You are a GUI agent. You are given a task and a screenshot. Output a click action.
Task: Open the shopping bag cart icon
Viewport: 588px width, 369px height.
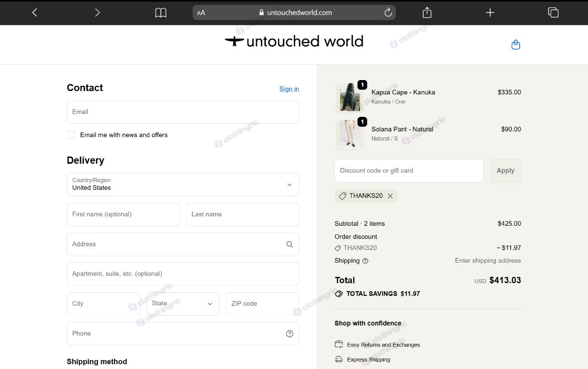tap(516, 45)
